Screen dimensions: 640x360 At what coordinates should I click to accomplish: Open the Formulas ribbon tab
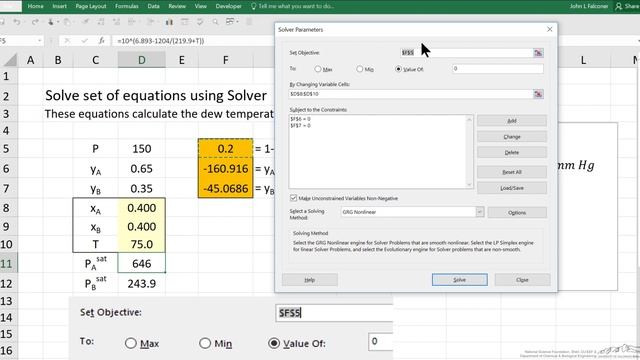click(127, 6)
